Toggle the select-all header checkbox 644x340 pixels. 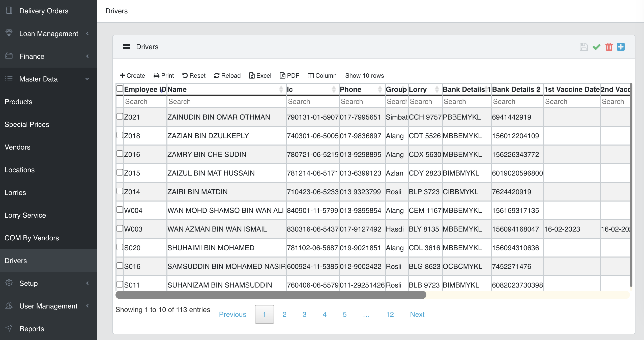point(120,89)
